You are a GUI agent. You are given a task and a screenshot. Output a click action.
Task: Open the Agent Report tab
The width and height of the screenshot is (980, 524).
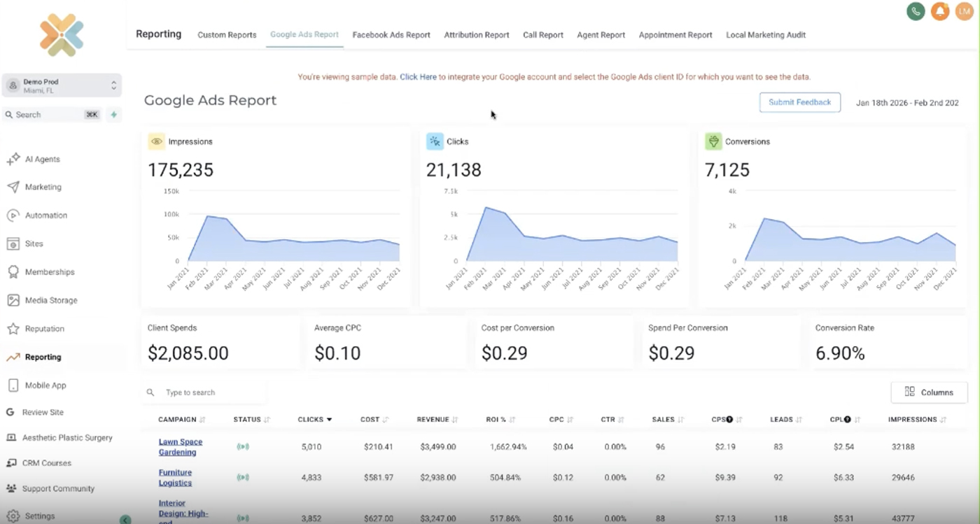[x=601, y=35]
